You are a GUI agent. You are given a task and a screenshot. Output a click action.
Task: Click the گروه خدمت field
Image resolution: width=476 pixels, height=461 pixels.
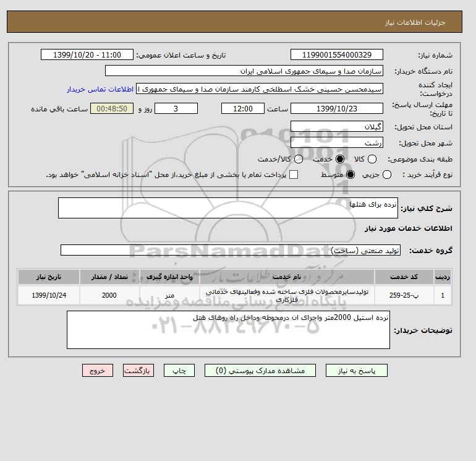[231, 250]
